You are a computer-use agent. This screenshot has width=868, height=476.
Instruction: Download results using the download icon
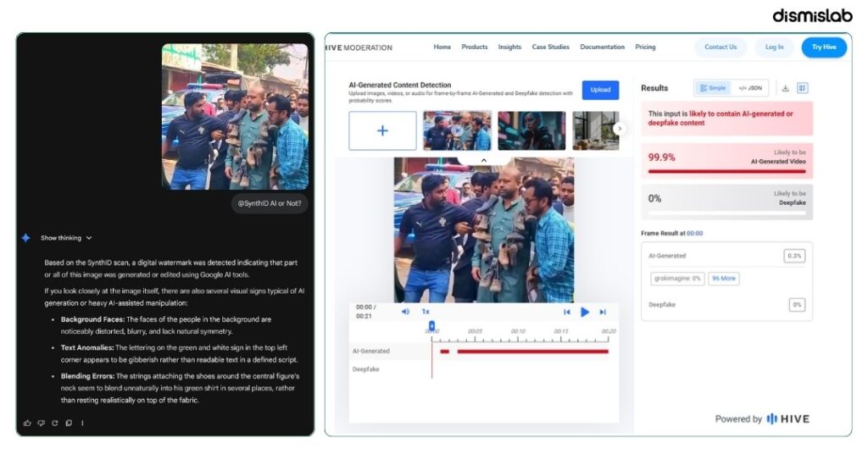click(x=785, y=88)
